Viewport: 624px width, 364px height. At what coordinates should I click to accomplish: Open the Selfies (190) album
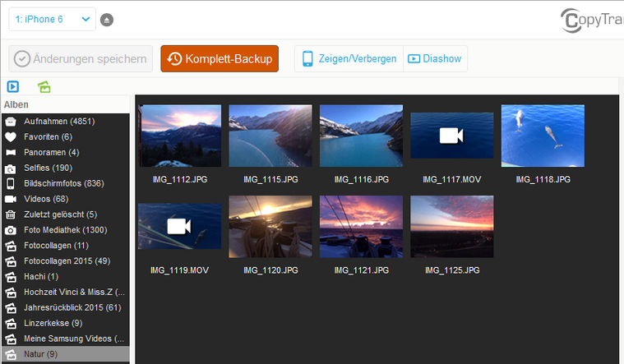click(66, 168)
